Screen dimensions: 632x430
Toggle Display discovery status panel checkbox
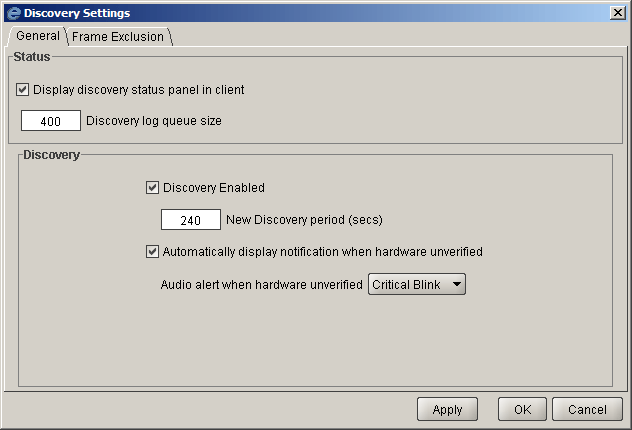[x=23, y=89]
